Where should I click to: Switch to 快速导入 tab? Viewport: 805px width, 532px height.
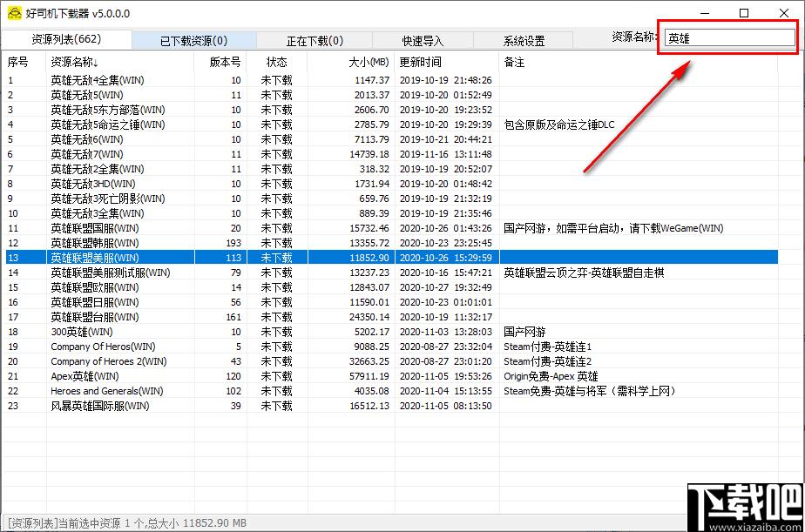(423, 41)
